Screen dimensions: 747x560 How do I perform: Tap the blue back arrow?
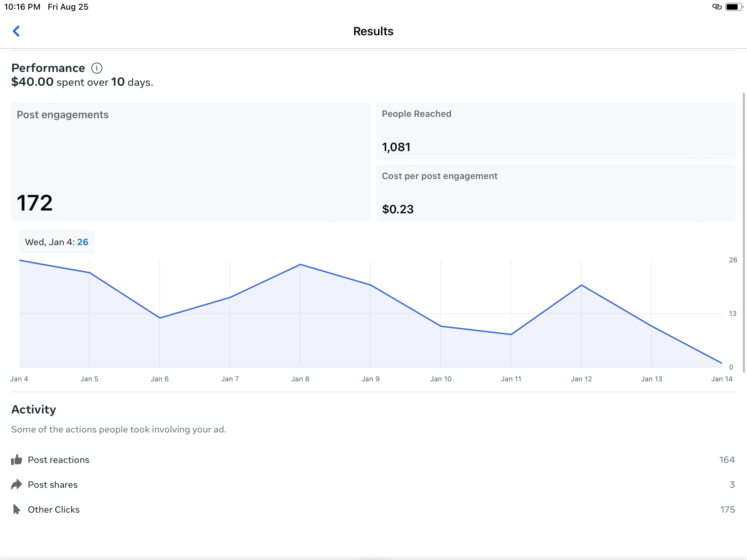click(16, 31)
